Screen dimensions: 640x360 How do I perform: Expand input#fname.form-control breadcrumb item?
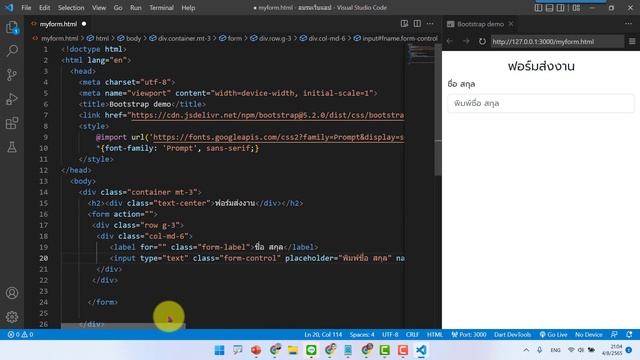tap(400, 38)
